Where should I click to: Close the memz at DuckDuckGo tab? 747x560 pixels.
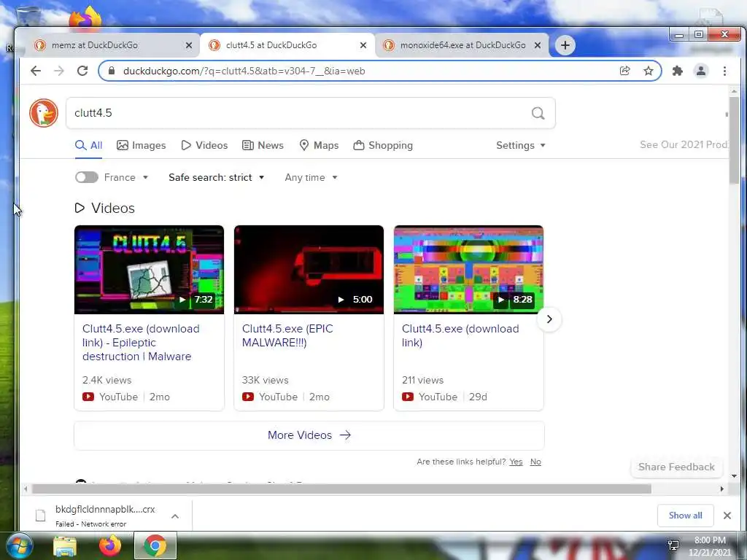point(189,45)
